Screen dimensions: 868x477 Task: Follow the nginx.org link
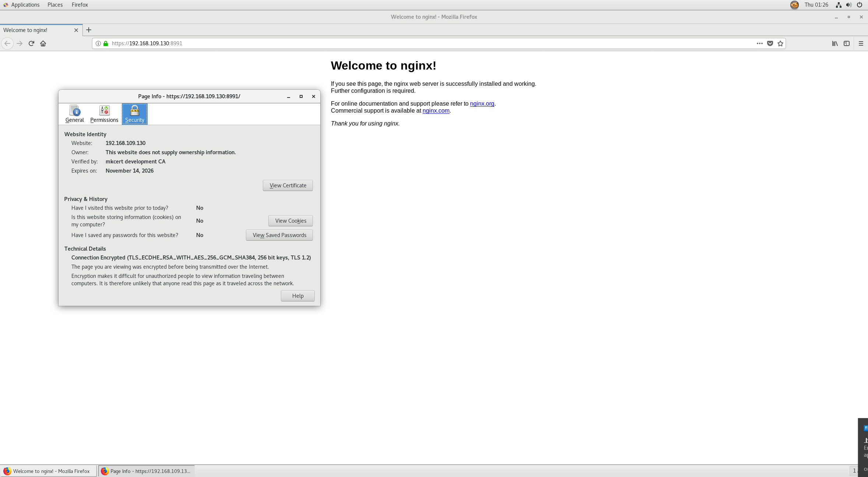482,104
